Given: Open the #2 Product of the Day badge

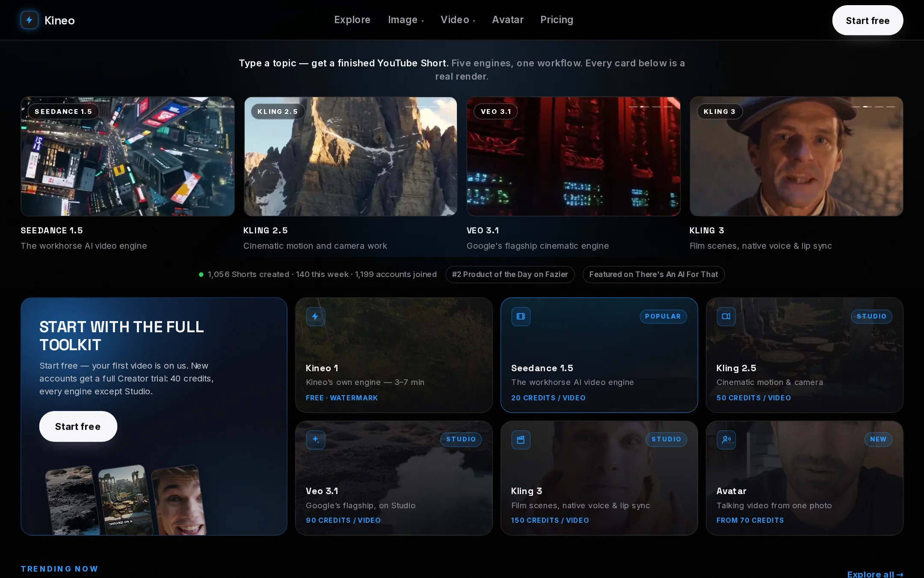Looking at the screenshot, I should (x=510, y=274).
